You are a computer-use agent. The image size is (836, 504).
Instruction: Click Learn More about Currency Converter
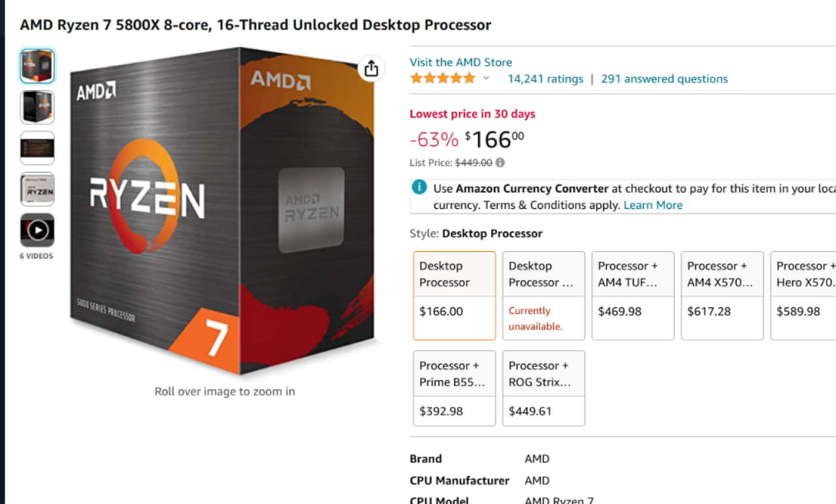[x=652, y=205]
